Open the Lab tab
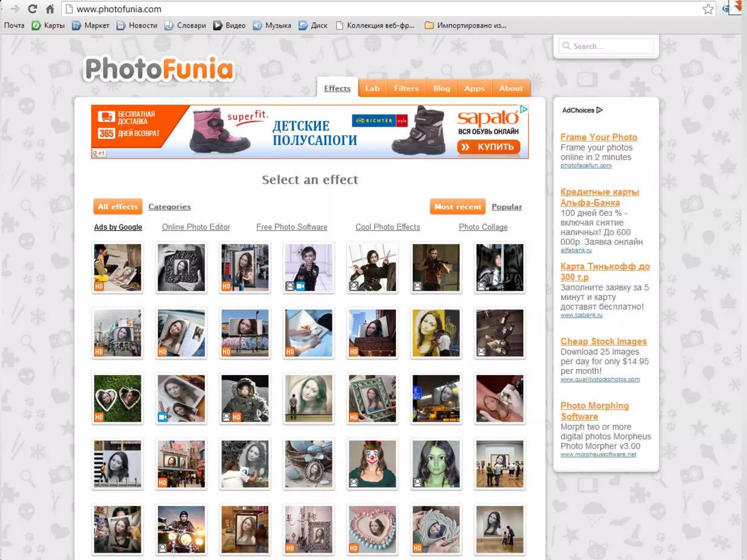Image resolution: width=747 pixels, height=560 pixels. tap(372, 88)
